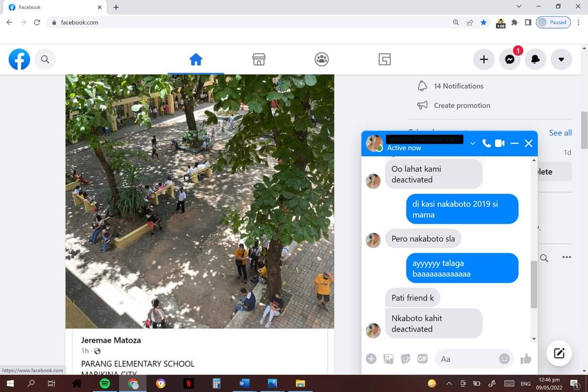Click the 1h post timestamp
The image size is (588, 392).
85,351
